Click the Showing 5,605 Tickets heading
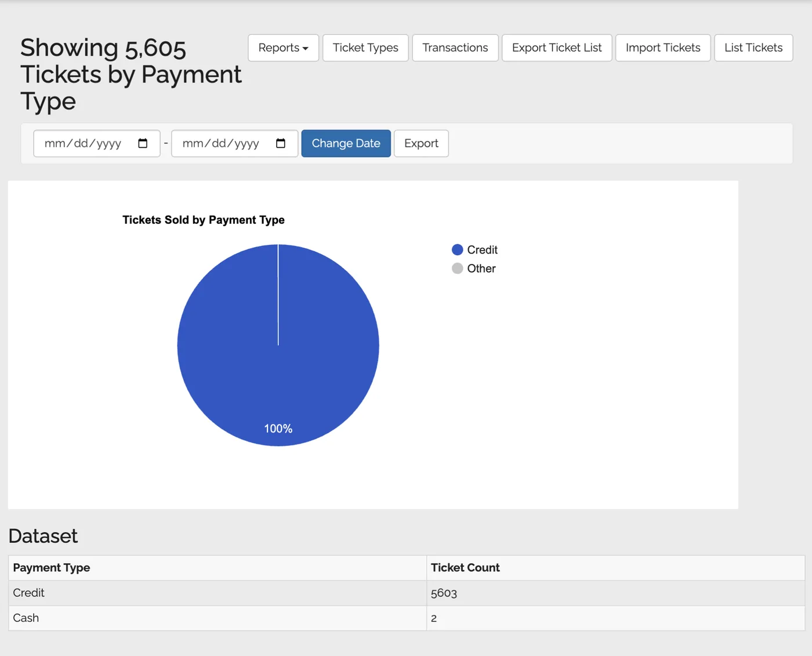This screenshot has width=812, height=656. tap(131, 74)
